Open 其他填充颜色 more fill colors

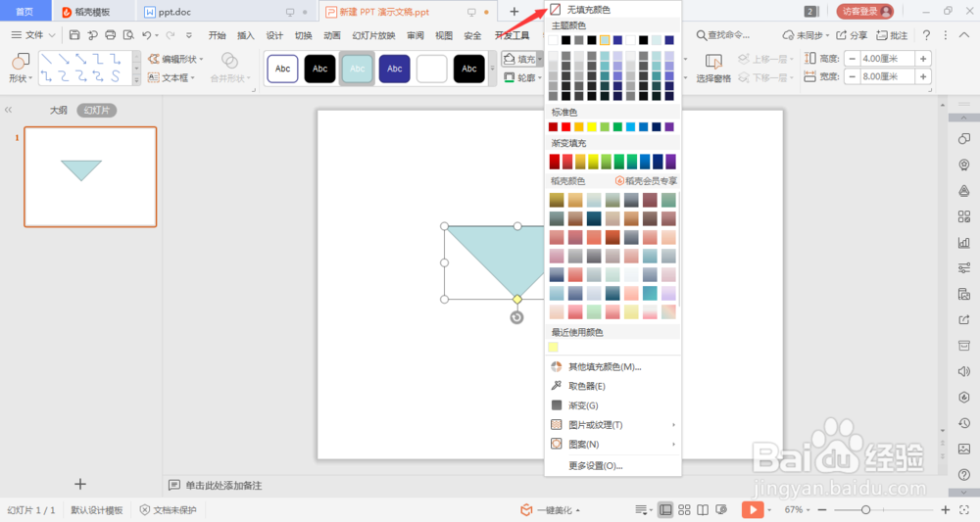(612, 366)
